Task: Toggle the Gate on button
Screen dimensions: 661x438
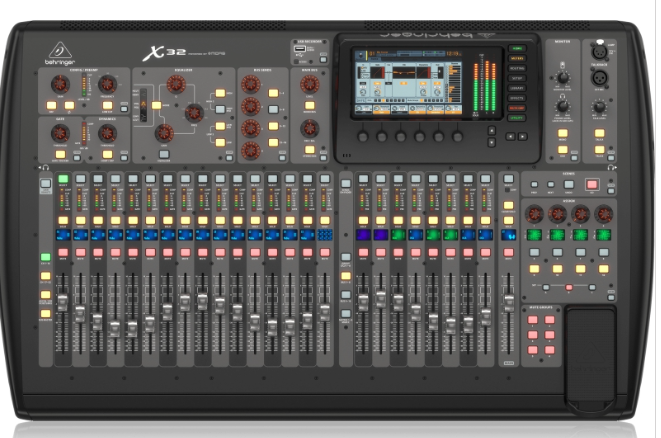Action: (60, 154)
